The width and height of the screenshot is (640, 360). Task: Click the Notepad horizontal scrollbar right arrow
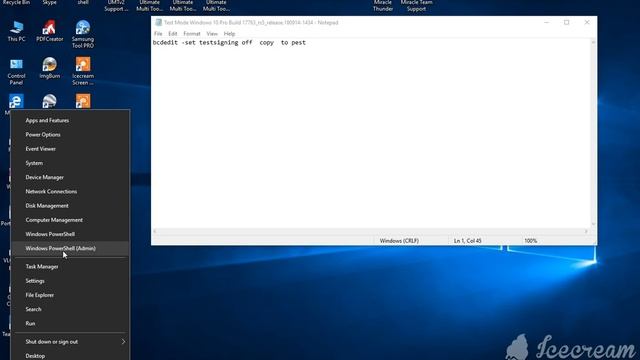[587, 231]
